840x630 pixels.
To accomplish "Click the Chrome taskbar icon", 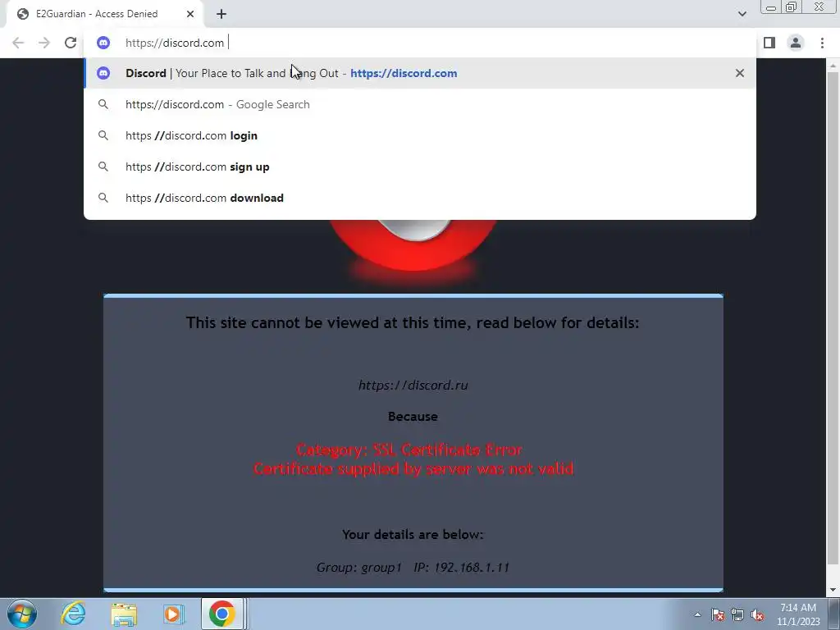I will tap(222, 614).
